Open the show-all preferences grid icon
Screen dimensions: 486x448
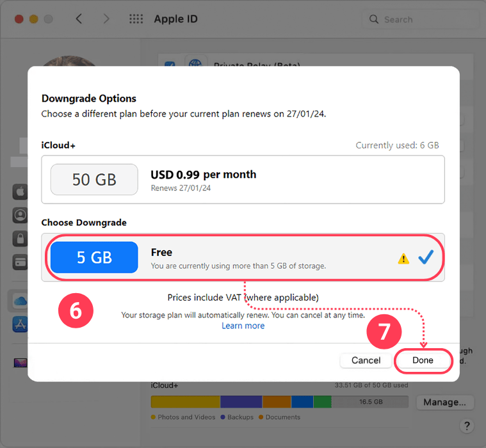click(136, 19)
